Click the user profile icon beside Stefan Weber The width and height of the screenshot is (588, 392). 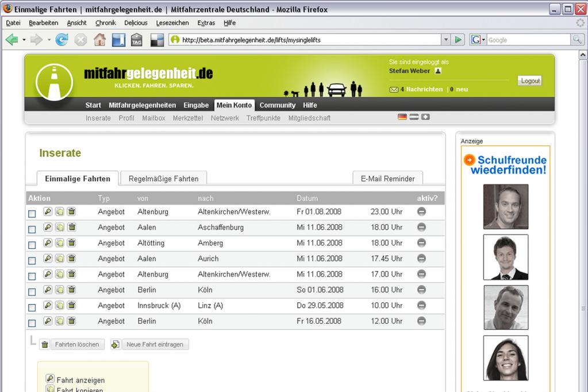point(438,71)
